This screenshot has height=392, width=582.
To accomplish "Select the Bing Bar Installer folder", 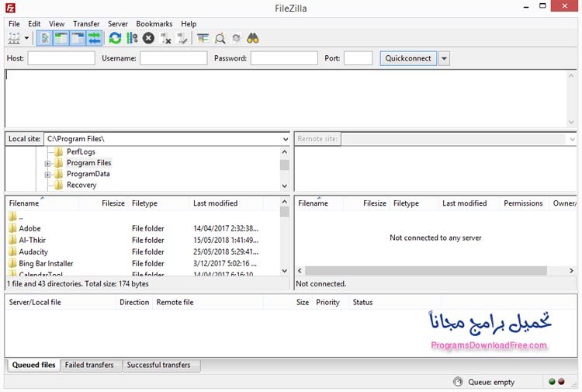I will (144, 264).
